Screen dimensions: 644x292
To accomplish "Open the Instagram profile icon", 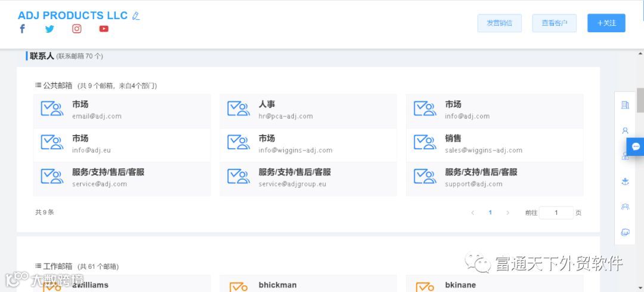I will click(x=77, y=29).
